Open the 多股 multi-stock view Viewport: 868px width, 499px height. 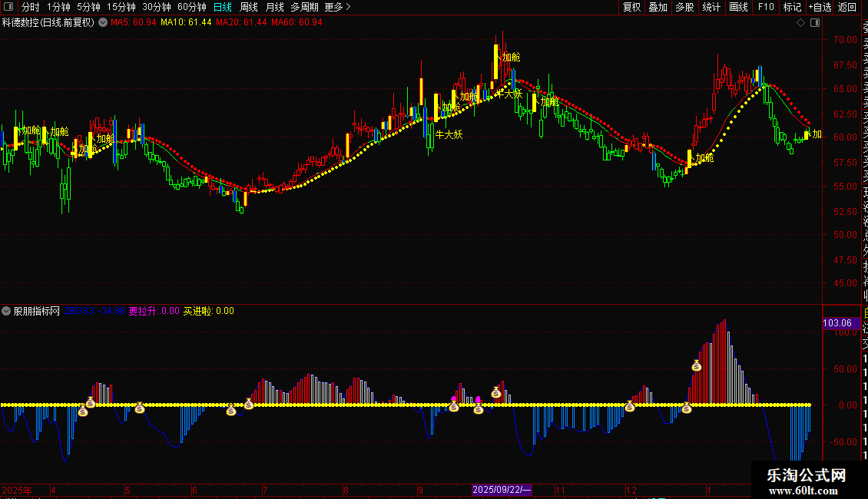coord(684,7)
